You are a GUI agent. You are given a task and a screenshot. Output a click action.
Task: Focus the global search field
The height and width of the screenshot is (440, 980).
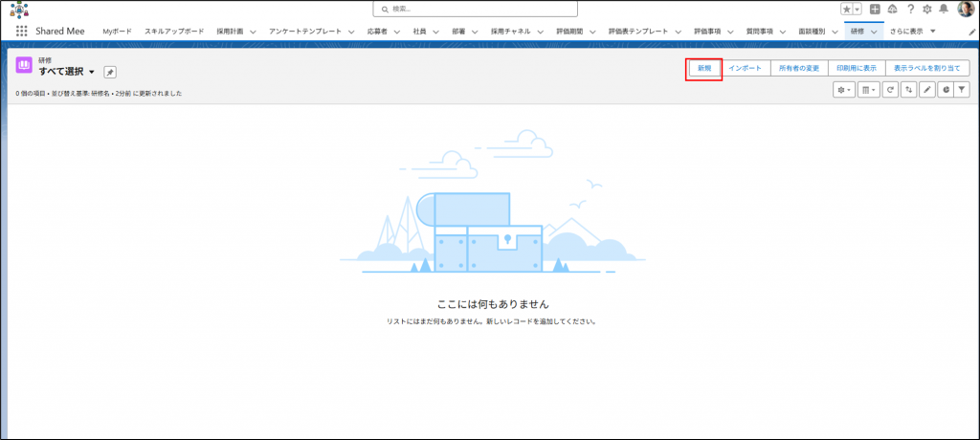pos(476,9)
